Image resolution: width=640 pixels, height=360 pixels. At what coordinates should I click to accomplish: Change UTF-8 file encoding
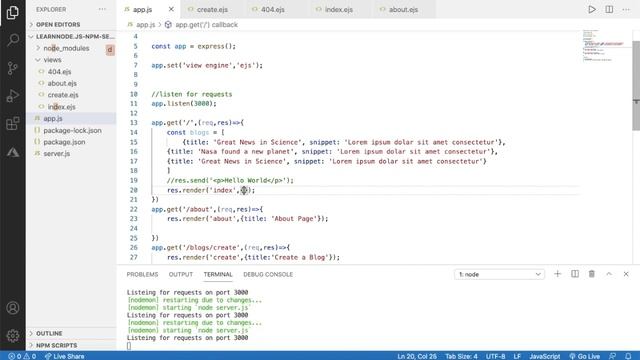pyautogui.click(x=496, y=356)
